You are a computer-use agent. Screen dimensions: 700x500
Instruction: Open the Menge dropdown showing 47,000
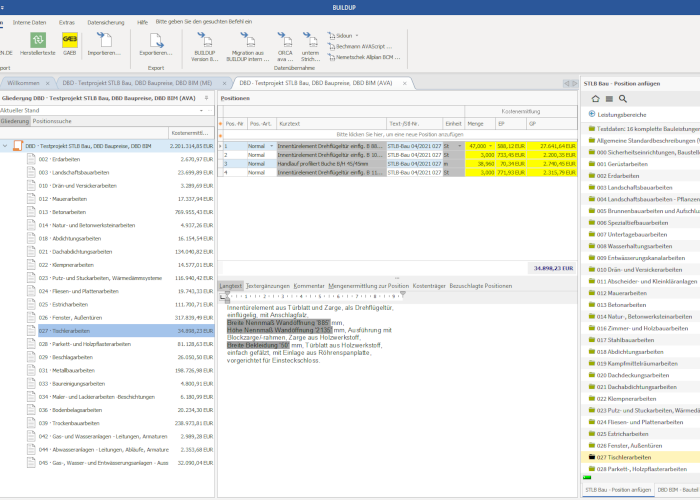tap(491, 146)
